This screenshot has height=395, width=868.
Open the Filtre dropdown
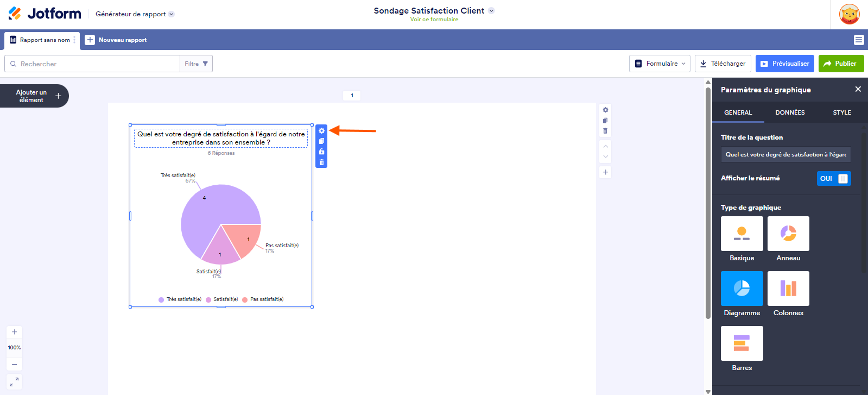[x=196, y=64]
